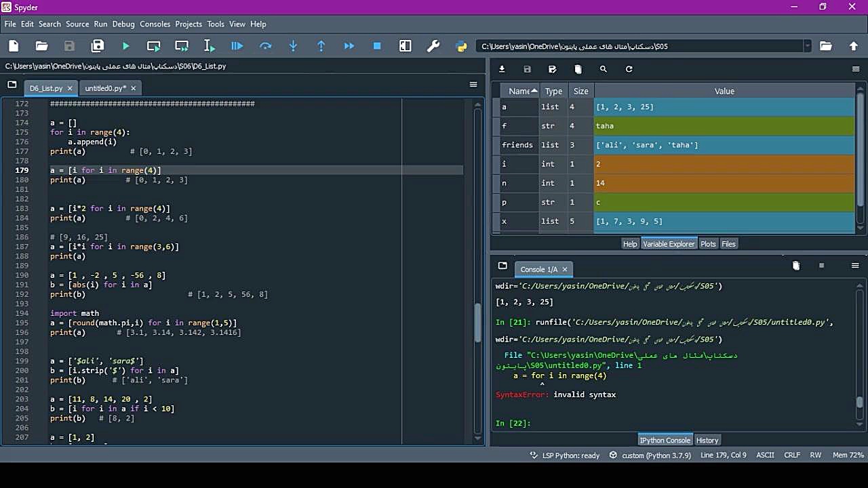Show the Plots pane tab

tap(708, 244)
